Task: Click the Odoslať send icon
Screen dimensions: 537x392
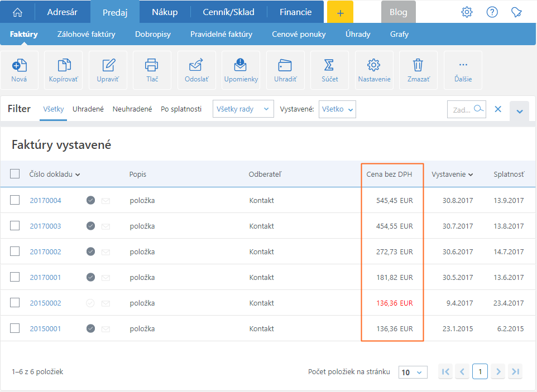Action: 196,65
